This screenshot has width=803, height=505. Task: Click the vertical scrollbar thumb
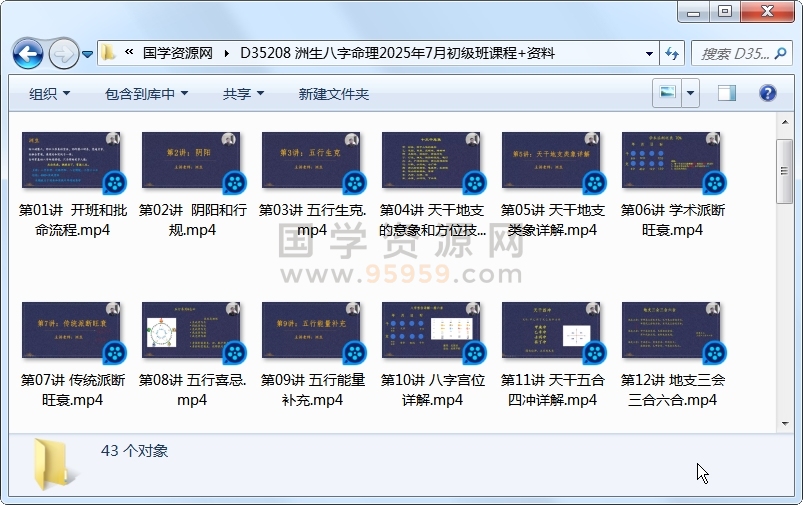(785, 171)
